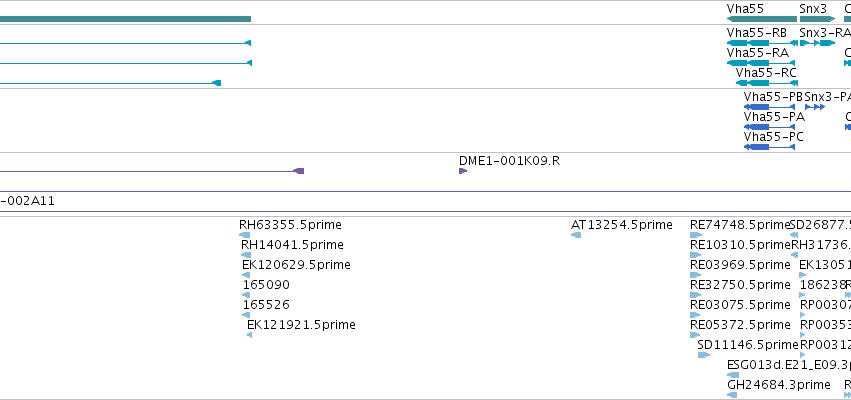The image size is (851, 400).
Task: Select the RE03075.5prime EST arrow
Action: [695, 315]
